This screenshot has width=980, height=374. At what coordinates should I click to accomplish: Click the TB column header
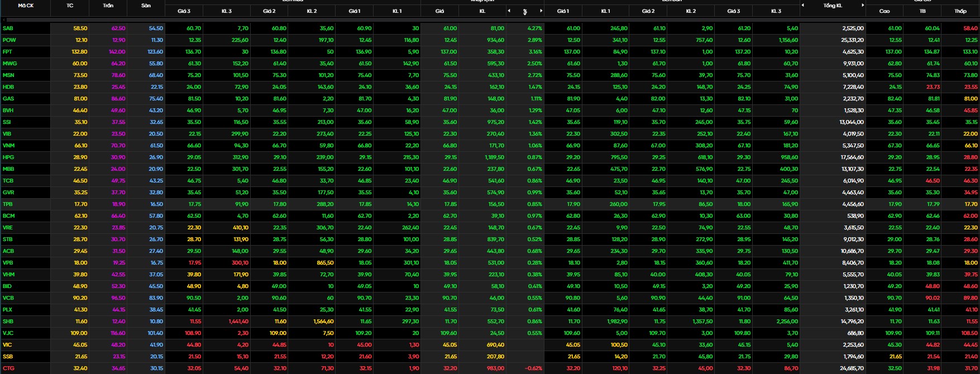click(x=922, y=11)
